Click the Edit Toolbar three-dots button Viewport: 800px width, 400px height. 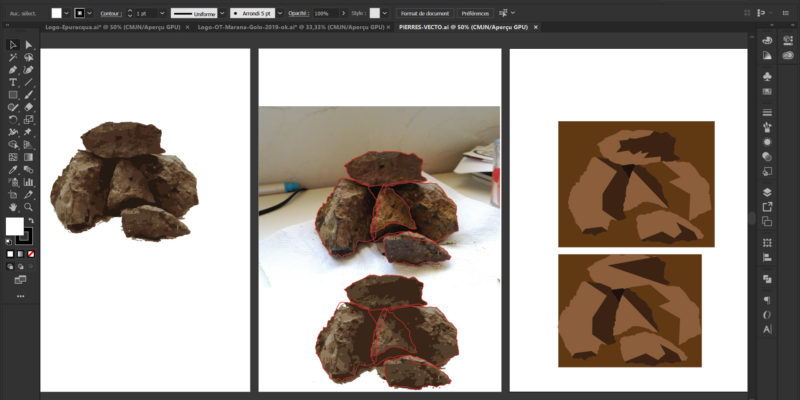20,297
